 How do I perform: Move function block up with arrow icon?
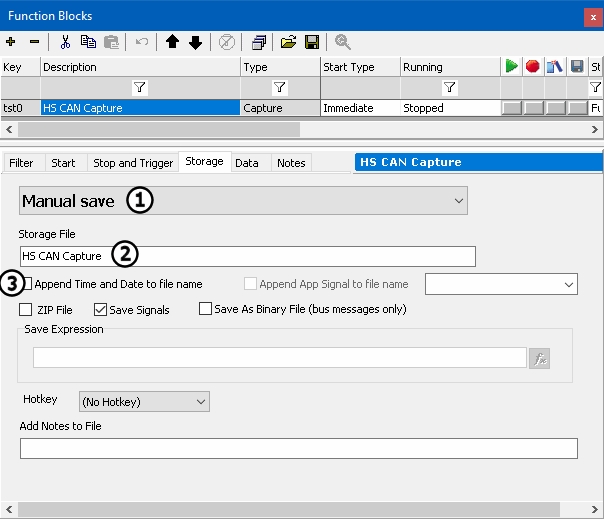(x=172, y=42)
